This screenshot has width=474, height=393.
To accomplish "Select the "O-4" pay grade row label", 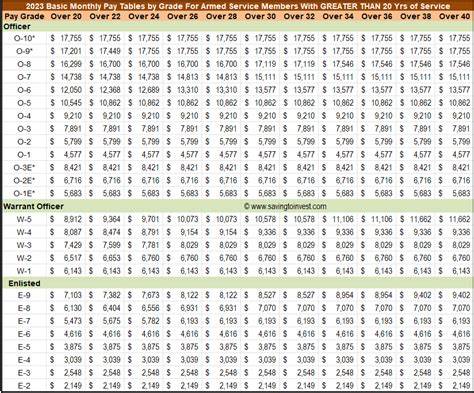I will [24, 116].
